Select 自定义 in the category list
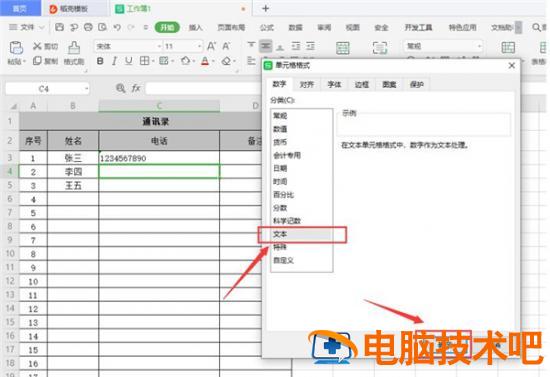 coord(302,261)
